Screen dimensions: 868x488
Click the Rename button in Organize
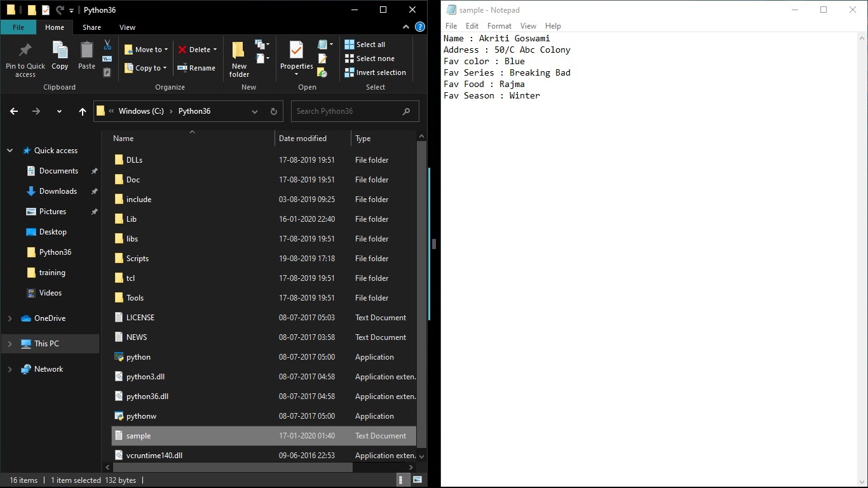pos(196,68)
